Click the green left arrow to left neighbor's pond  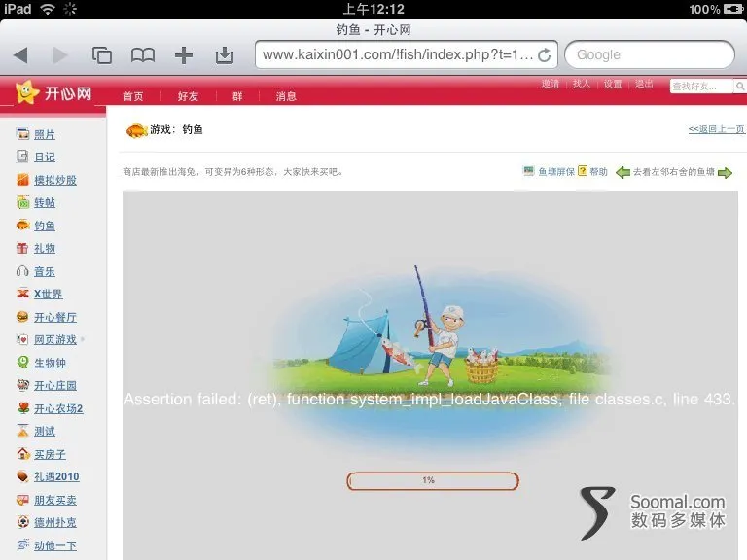(622, 172)
